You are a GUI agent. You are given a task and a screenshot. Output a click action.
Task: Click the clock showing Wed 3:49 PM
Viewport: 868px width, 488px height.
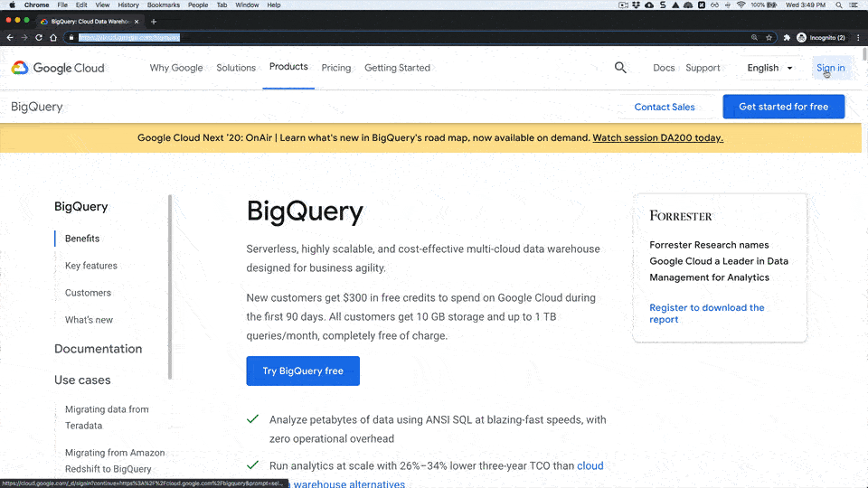click(806, 5)
